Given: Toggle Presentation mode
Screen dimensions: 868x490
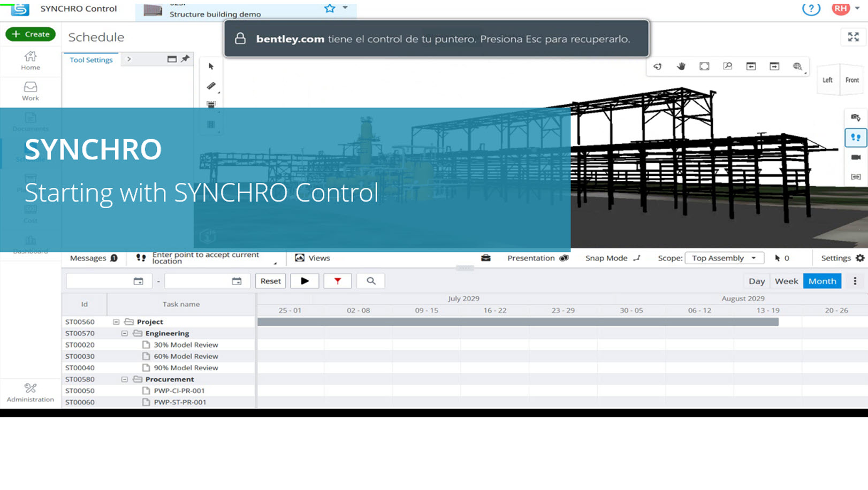Looking at the screenshot, I should tap(538, 258).
